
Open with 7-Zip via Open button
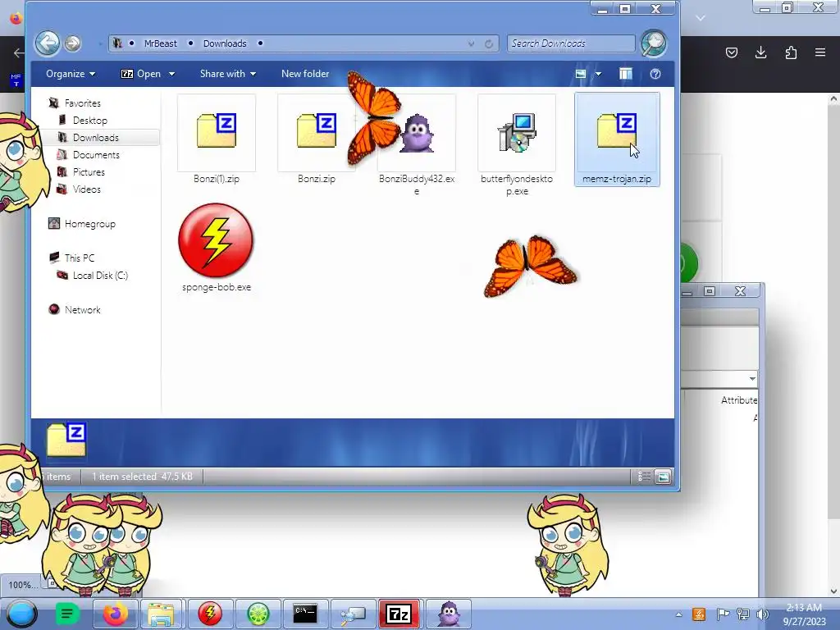point(141,74)
